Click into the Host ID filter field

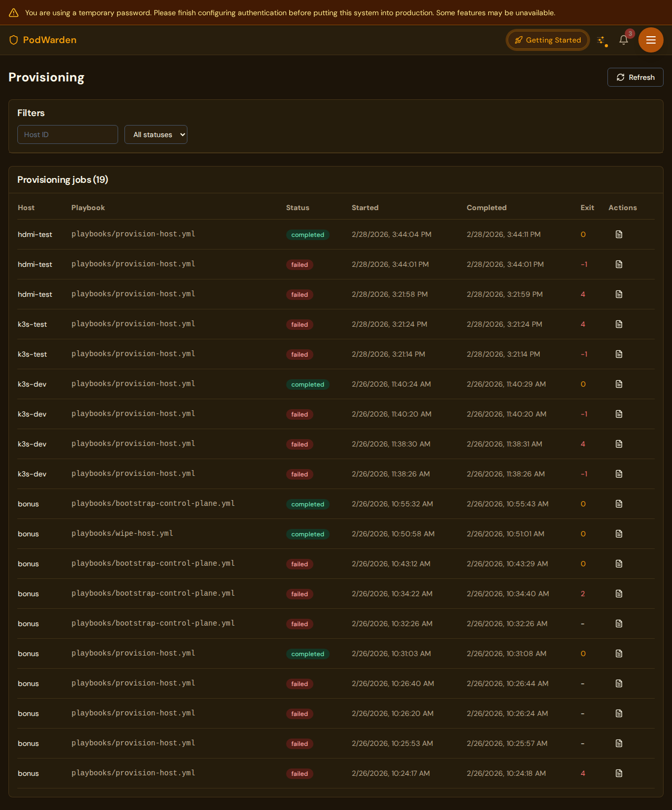pos(67,134)
